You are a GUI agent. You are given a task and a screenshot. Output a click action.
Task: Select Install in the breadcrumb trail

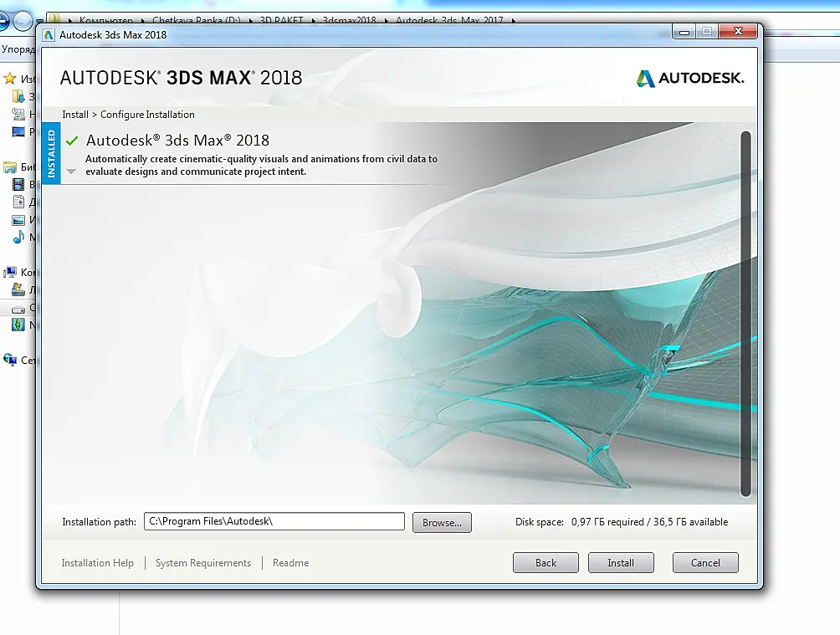pos(75,114)
